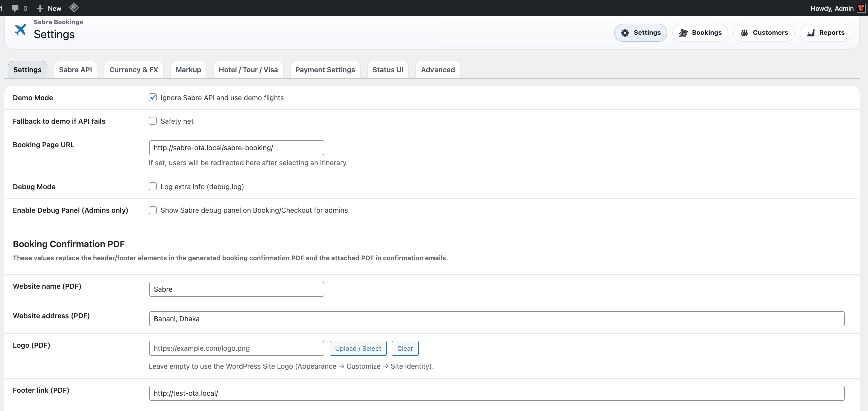Enable Debug Mode log extra info checkbox

click(x=153, y=186)
